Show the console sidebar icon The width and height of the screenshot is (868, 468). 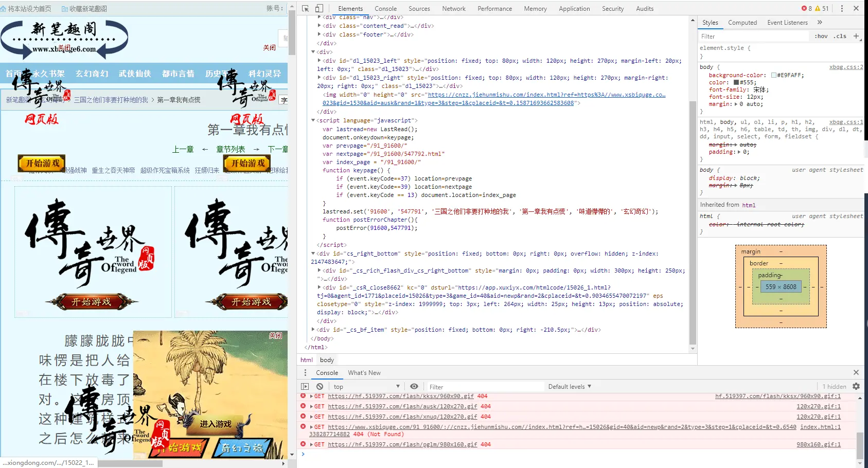pyautogui.click(x=305, y=386)
